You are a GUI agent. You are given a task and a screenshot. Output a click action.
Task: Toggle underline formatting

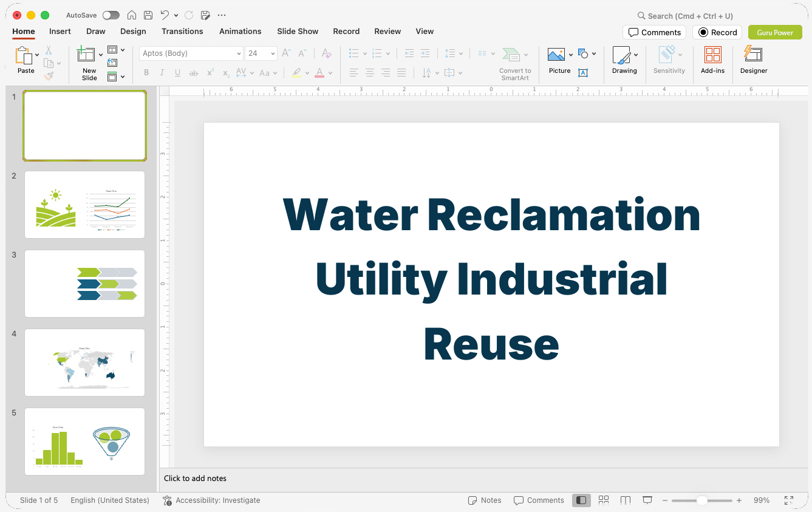177,73
